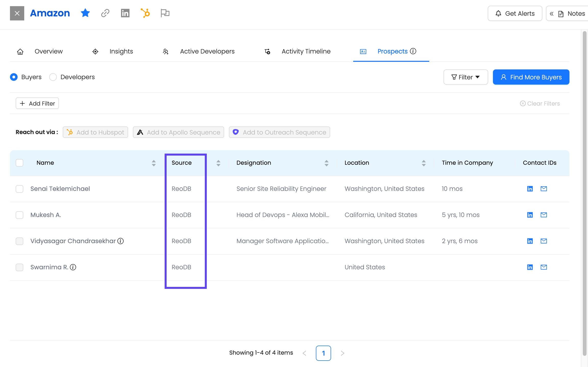Click info icon beside Vidyasagar Chandrasekhar
The width and height of the screenshot is (588, 367).
pos(120,241)
